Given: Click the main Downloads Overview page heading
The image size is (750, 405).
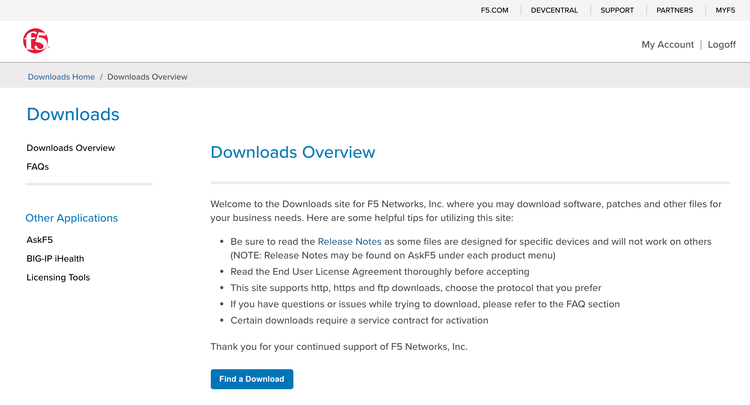Looking at the screenshot, I should tap(293, 153).
